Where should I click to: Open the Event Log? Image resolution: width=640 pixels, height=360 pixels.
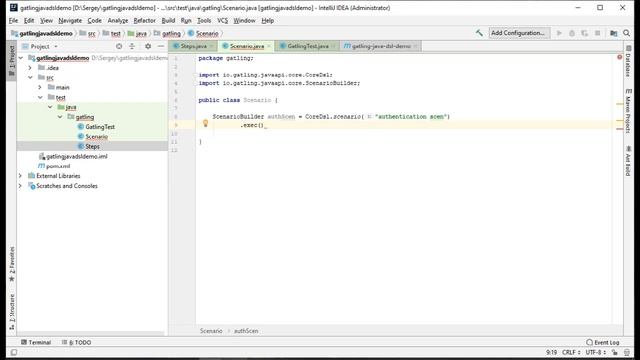click(603, 342)
